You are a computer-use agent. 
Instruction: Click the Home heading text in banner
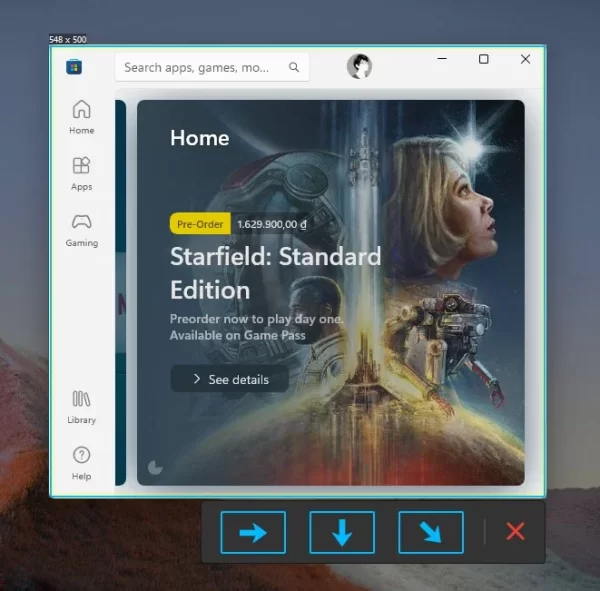pos(200,138)
